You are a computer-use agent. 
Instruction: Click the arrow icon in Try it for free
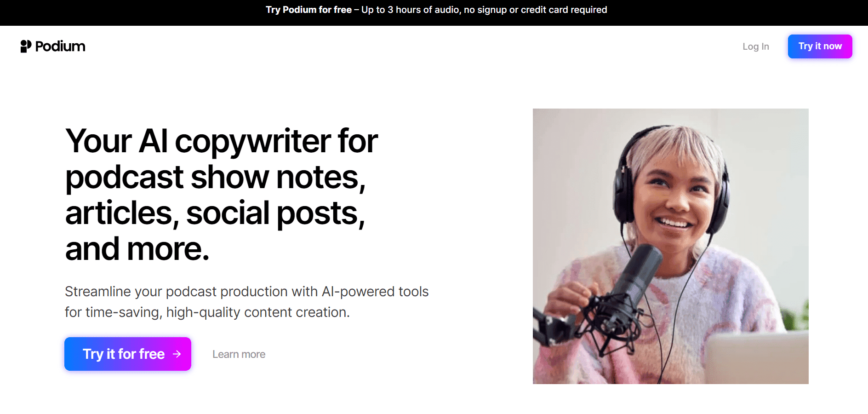point(177,354)
